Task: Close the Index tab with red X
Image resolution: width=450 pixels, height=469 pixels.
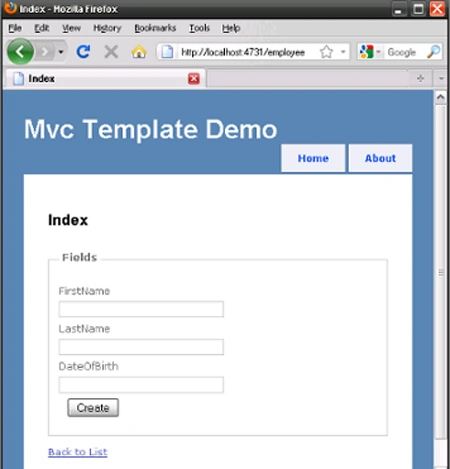Action: (194, 79)
